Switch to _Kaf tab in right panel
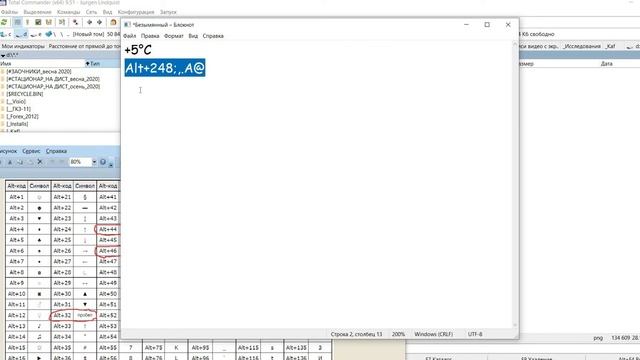The height and width of the screenshot is (360, 640). tap(611, 47)
